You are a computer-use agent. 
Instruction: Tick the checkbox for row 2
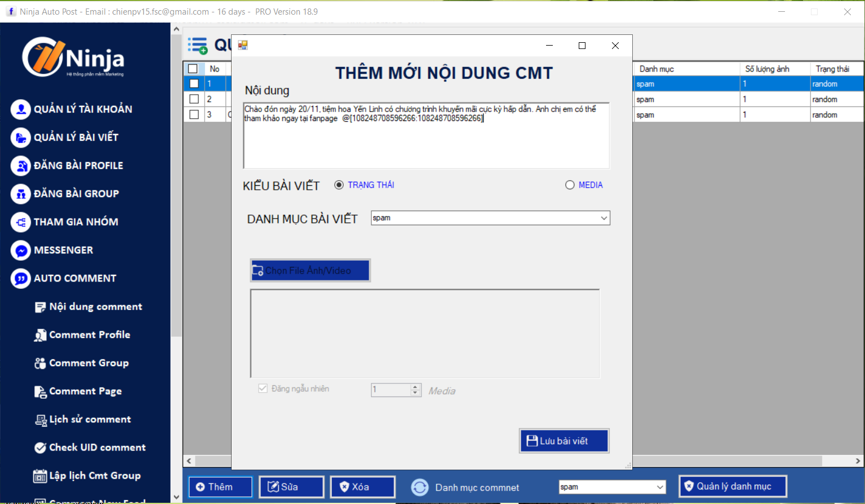194,99
